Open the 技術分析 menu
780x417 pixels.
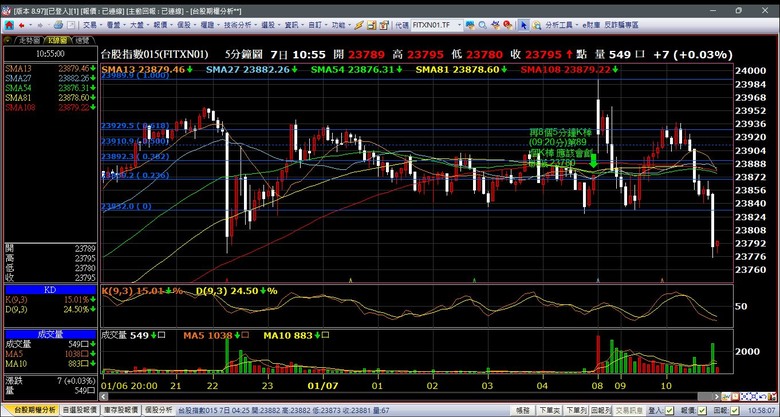pos(241,25)
